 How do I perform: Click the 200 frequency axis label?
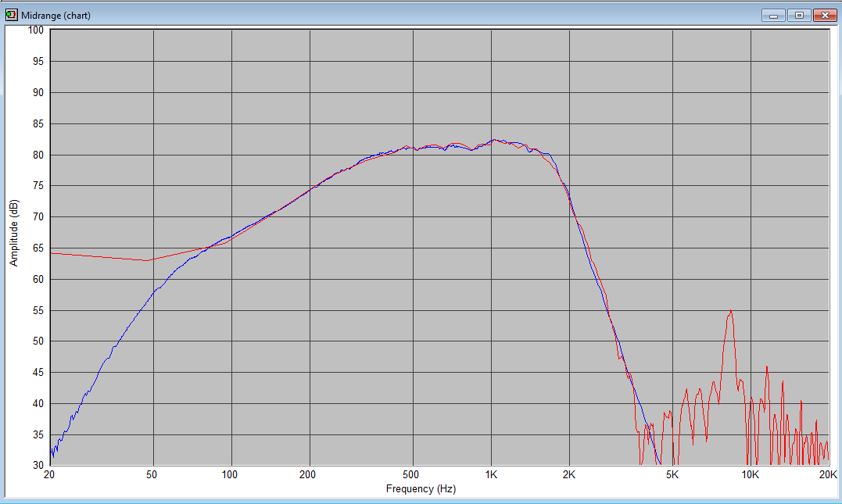(x=308, y=475)
